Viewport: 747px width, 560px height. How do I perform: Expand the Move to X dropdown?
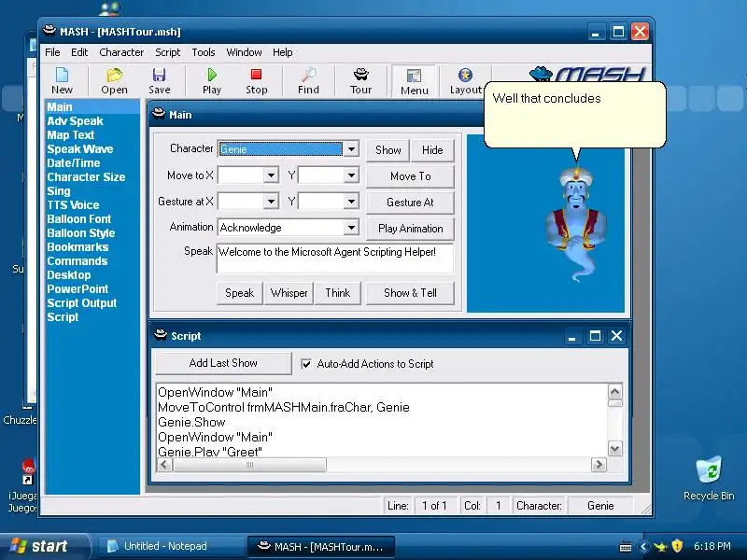[x=271, y=175]
